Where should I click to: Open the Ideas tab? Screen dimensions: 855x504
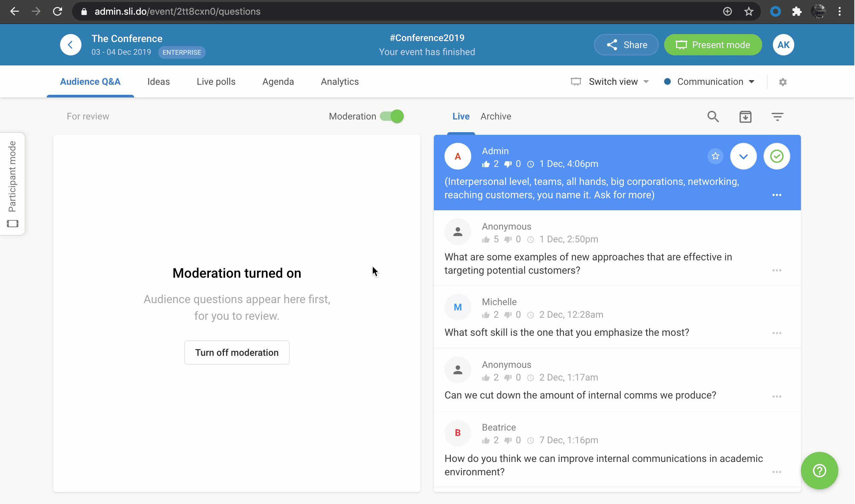[x=159, y=82]
